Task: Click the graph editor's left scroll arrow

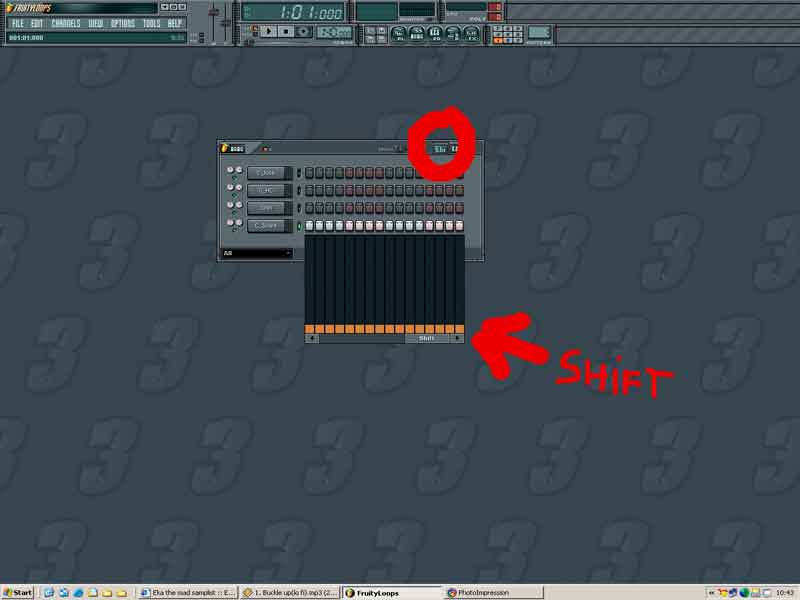Action: (311, 338)
